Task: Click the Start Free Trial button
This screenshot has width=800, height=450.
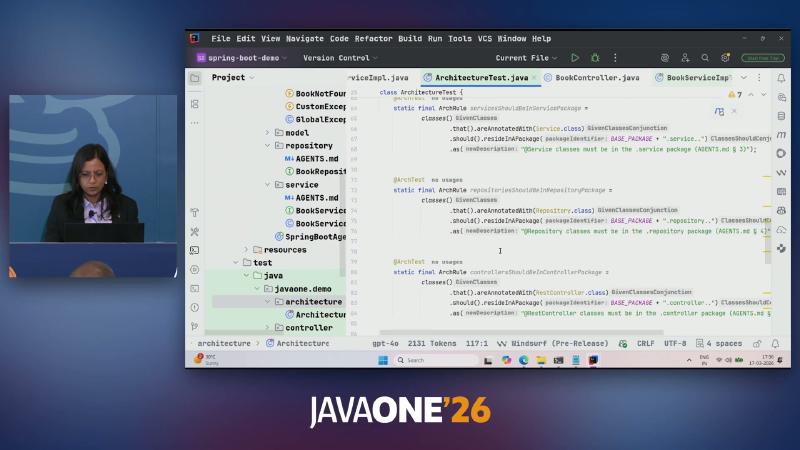Action: (763, 58)
